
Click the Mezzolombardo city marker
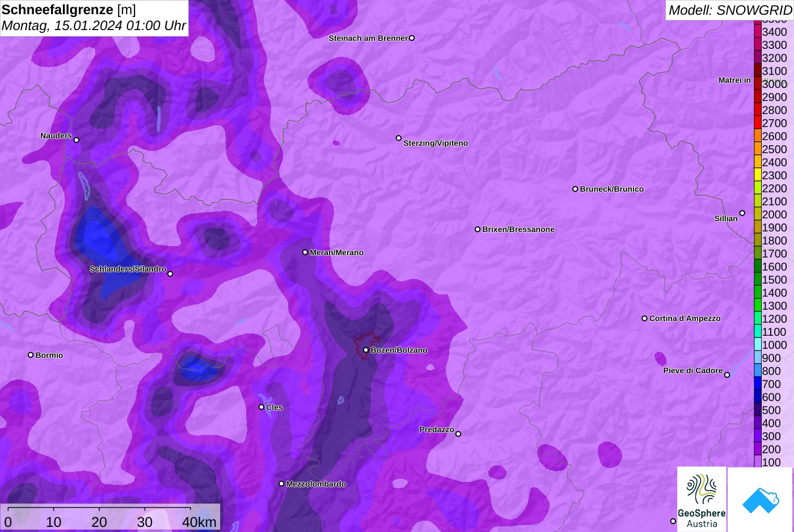click(x=281, y=484)
